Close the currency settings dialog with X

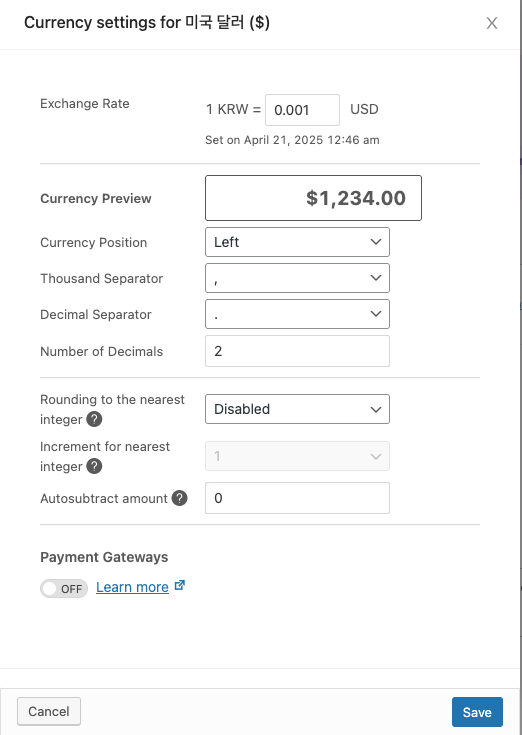tap(492, 23)
